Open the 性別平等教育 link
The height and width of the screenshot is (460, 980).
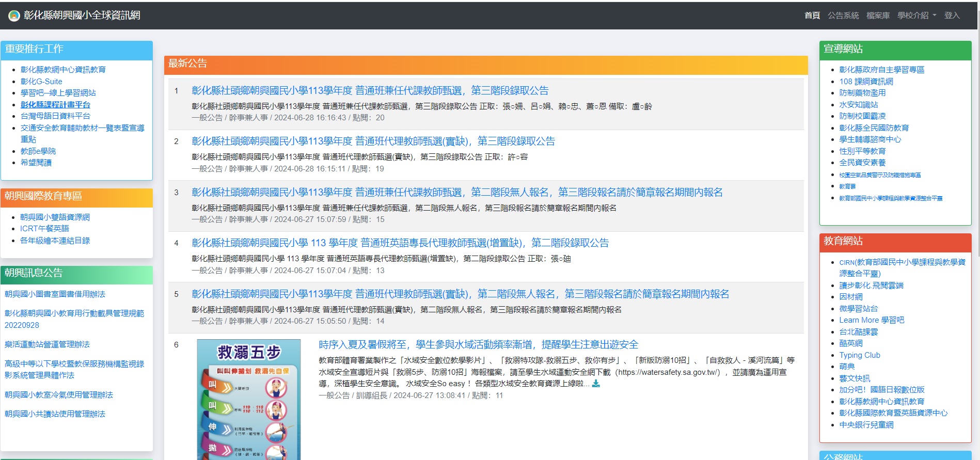point(862,151)
